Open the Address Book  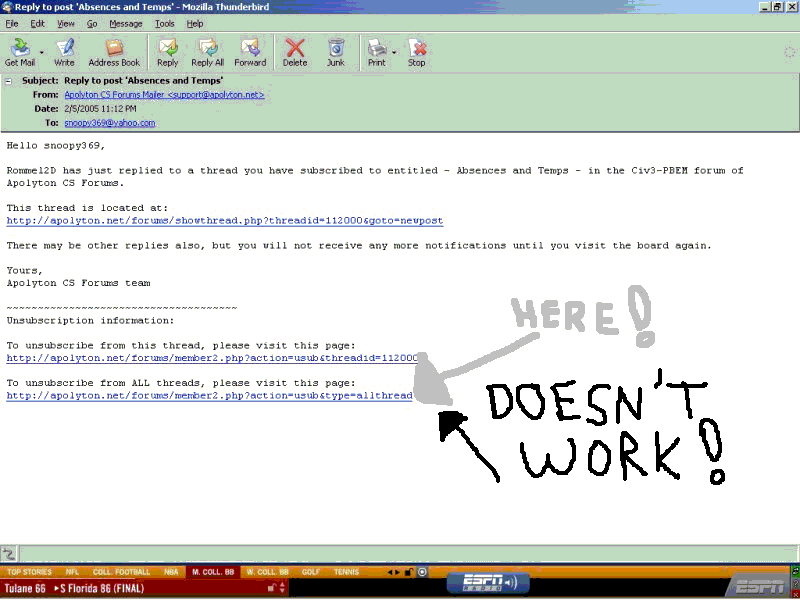(x=114, y=51)
